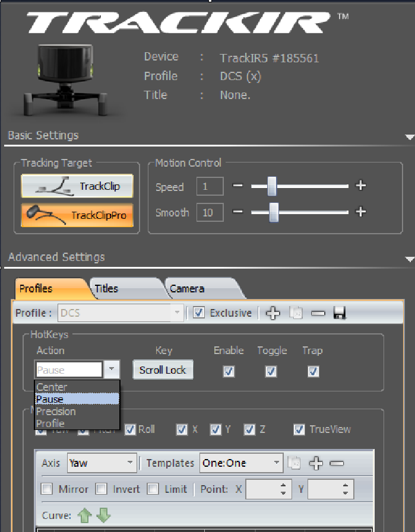Remove template with minus icon
This screenshot has height=532, width=415.
tap(337, 463)
